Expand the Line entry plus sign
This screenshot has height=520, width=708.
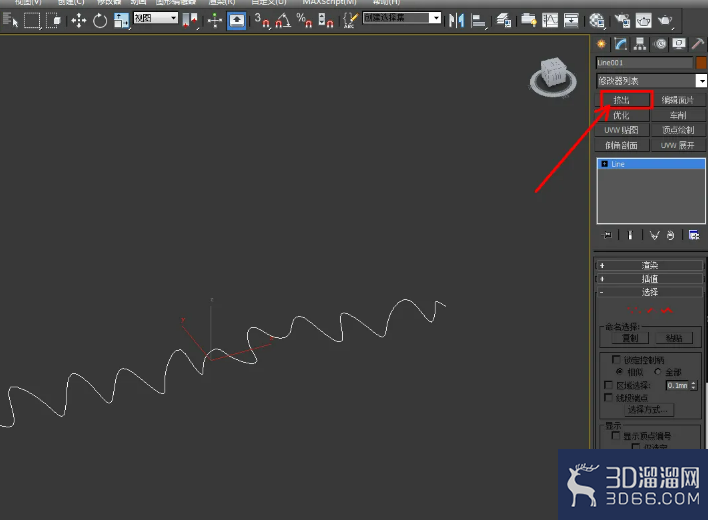604,164
